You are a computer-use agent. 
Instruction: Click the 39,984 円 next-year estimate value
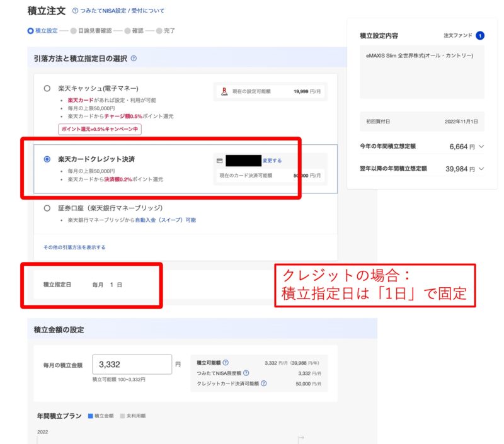click(x=460, y=169)
